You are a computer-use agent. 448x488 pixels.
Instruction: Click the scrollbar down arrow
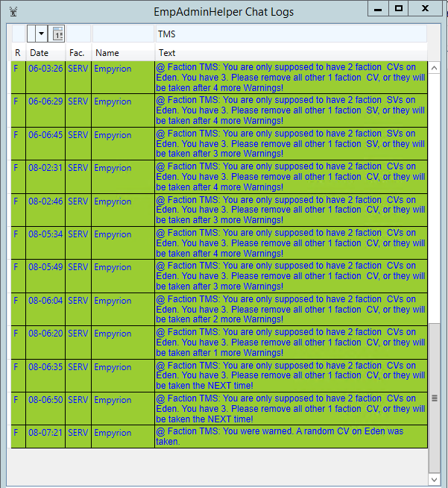(x=435, y=480)
